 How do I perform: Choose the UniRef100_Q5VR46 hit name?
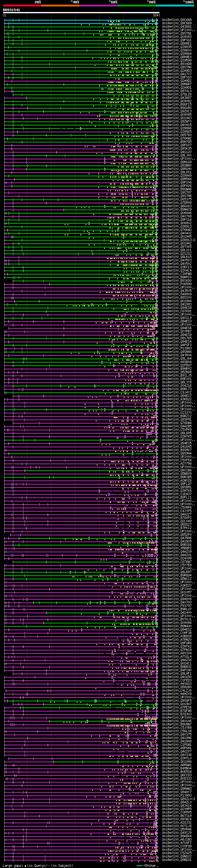point(176,829)
